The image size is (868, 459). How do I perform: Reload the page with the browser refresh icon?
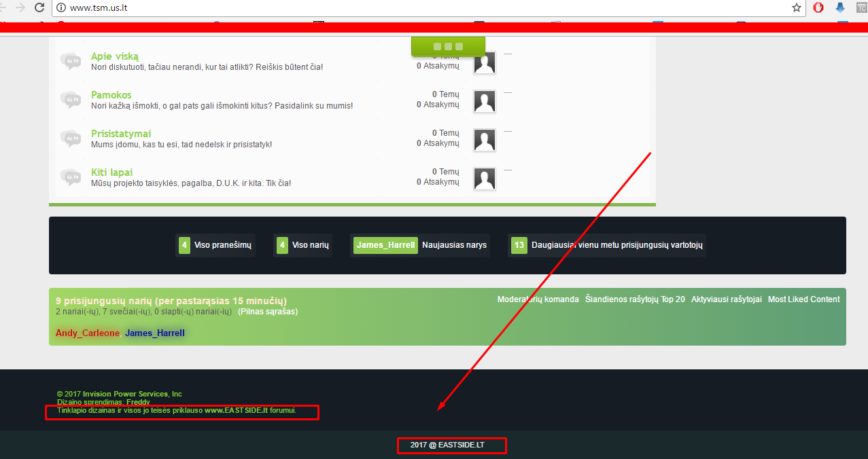tap(39, 7)
